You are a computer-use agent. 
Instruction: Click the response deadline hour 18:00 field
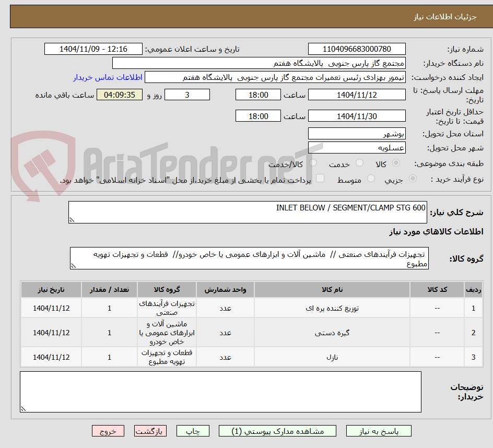pyautogui.click(x=258, y=95)
